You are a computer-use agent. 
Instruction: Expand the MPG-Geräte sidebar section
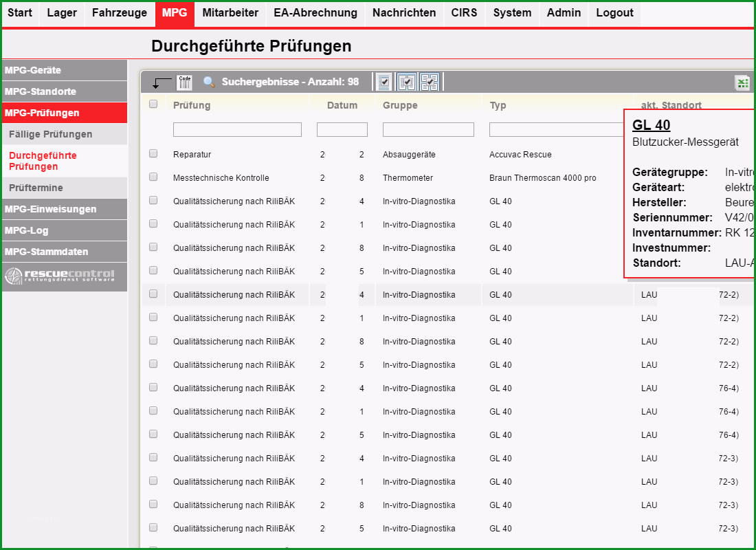pyautogui.click(x=65, y=70)
